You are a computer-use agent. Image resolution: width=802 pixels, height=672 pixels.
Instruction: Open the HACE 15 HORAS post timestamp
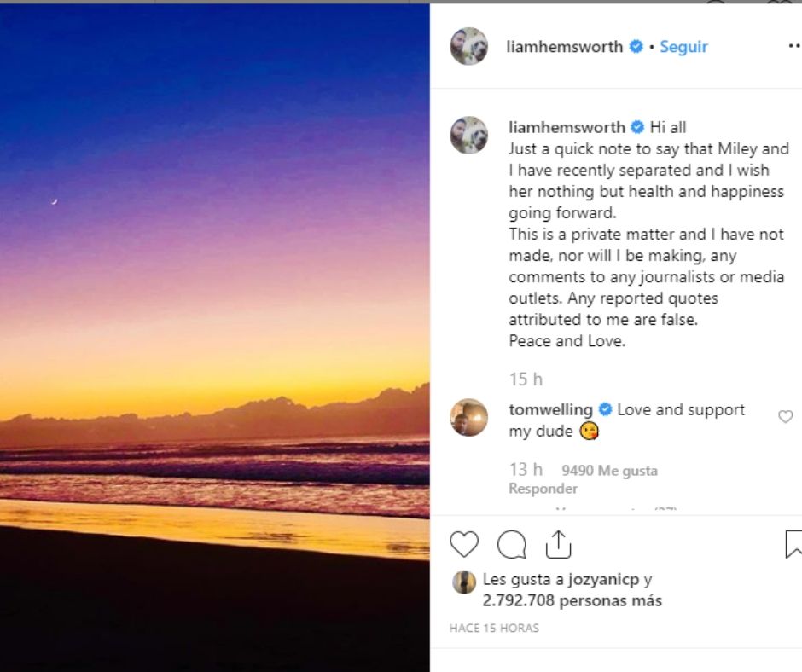(x=494, y=629)
